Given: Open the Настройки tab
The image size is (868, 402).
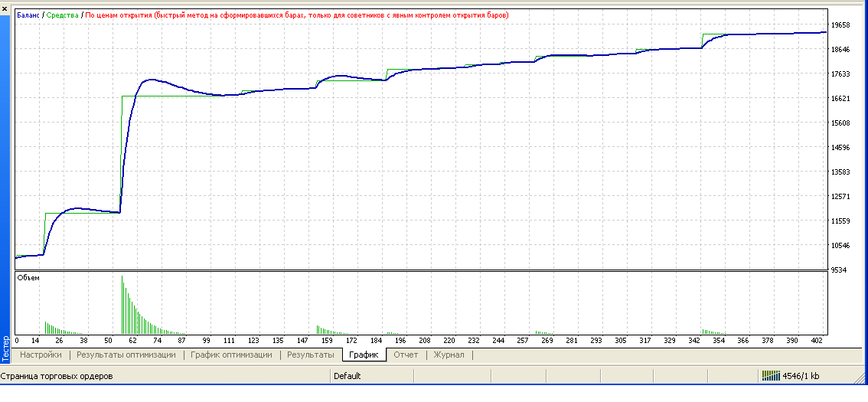Looking at the screenshot, I should [41, 355].
